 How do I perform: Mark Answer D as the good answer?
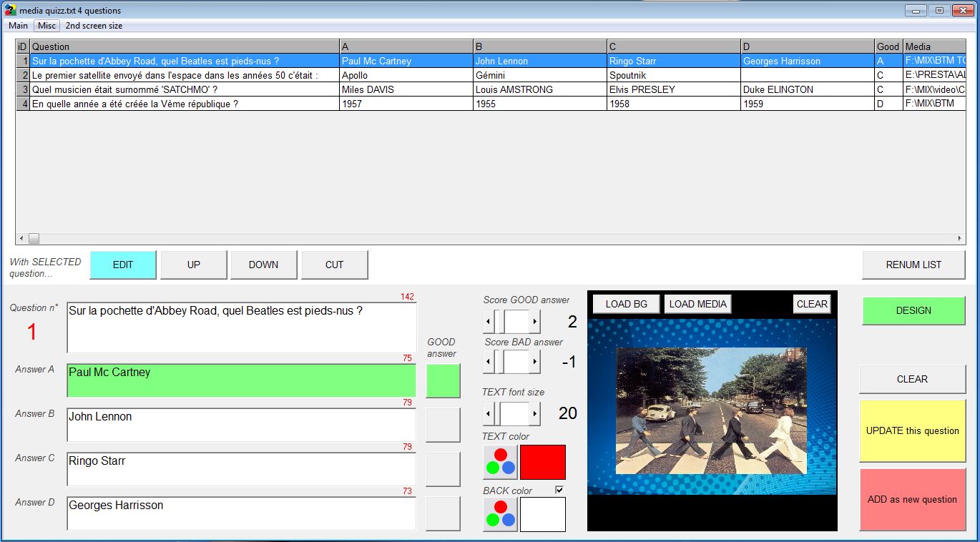click(x=443, y=513)
